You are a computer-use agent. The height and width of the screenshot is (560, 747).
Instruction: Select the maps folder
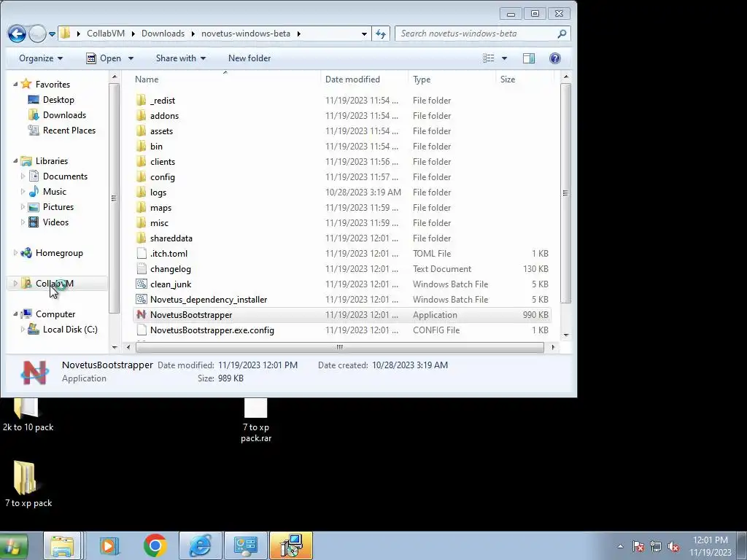(x=160, y=208)
